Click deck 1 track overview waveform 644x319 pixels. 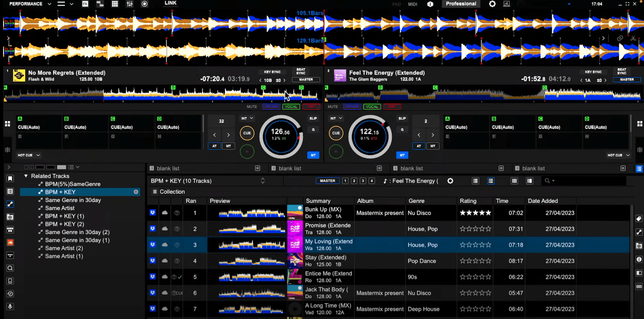pyautogui.click(x=160, y=94)
